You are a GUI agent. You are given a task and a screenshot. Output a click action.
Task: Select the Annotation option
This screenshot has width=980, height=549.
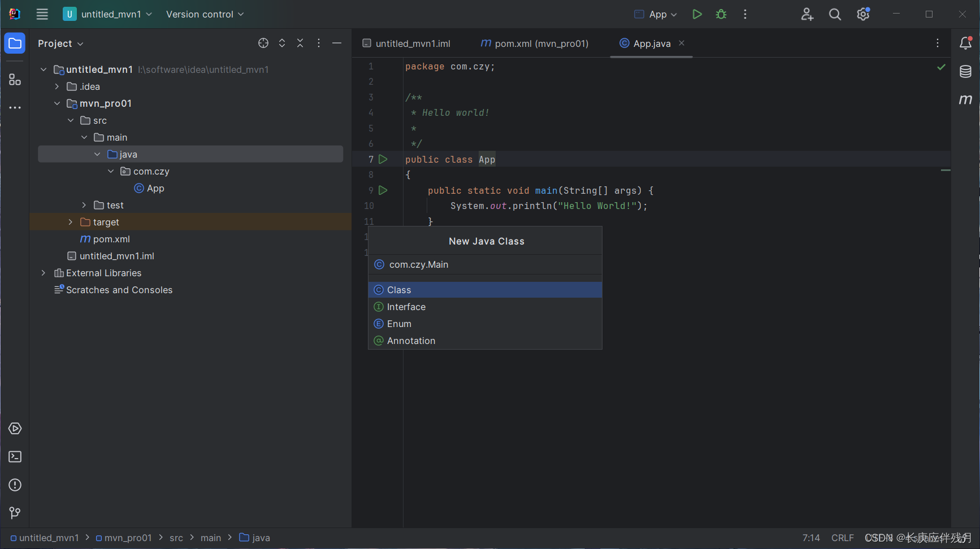point(411,341)
